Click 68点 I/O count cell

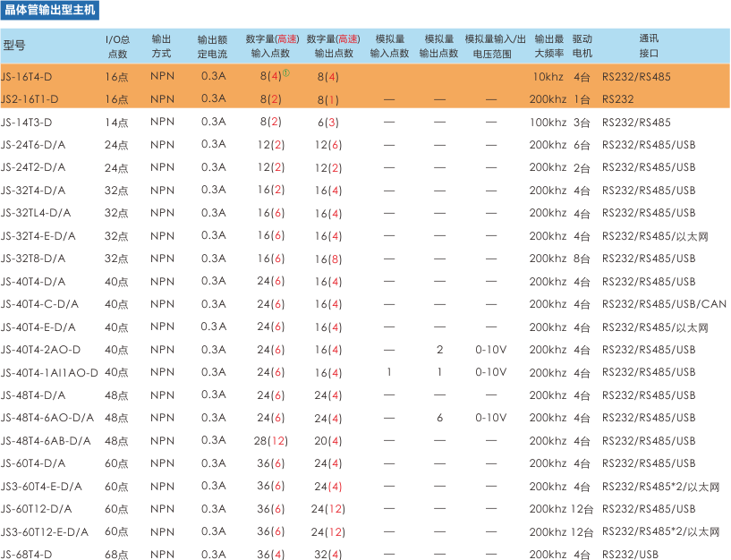116,555
